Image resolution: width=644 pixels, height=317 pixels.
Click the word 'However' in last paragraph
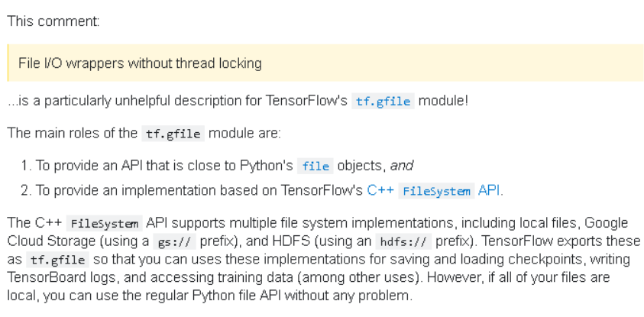click(455, 277)
